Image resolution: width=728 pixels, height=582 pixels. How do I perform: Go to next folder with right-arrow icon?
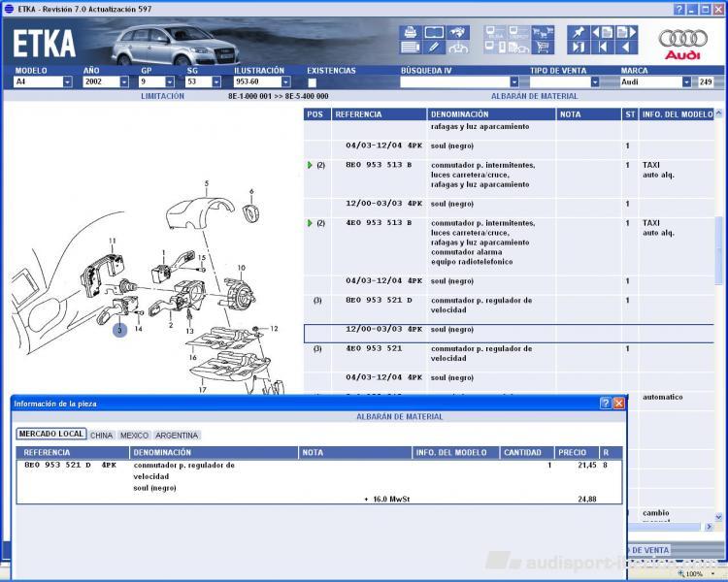(626, 32)
